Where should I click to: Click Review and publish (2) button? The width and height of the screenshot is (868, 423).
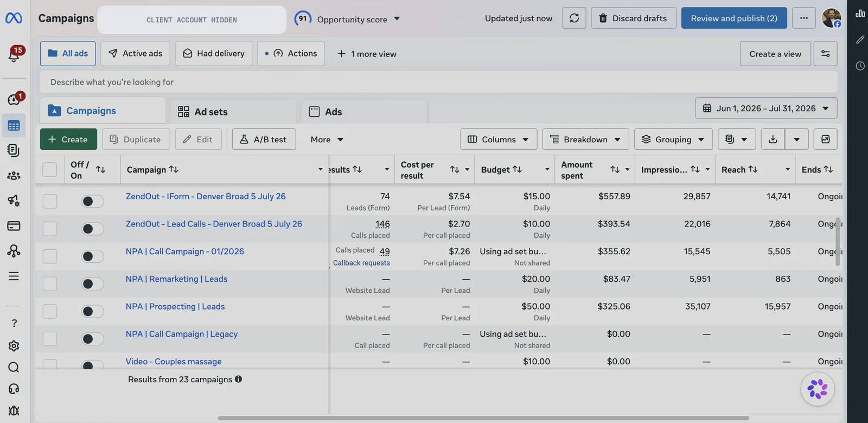pyautogui.click(x=734, y=18)
